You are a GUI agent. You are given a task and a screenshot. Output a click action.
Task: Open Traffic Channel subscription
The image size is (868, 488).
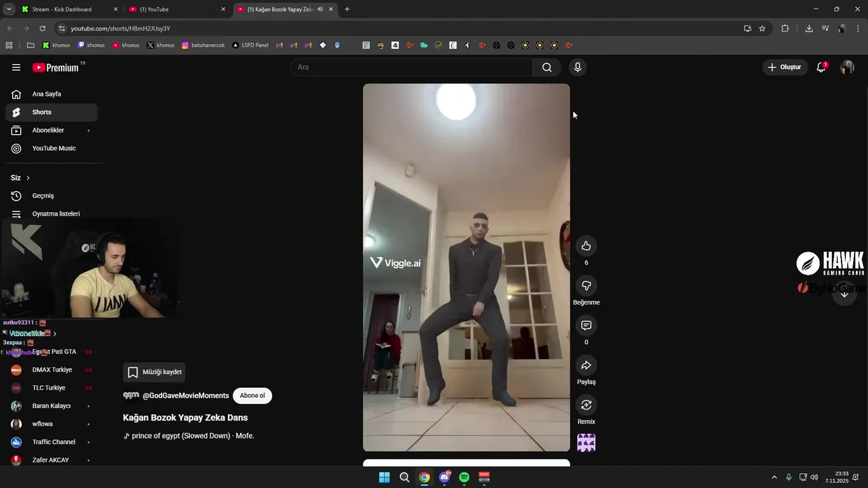52,442
